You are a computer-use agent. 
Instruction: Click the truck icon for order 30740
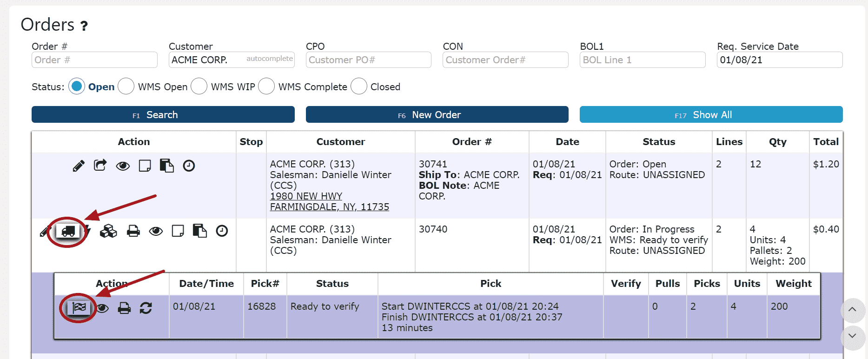[x=68, y=231]
